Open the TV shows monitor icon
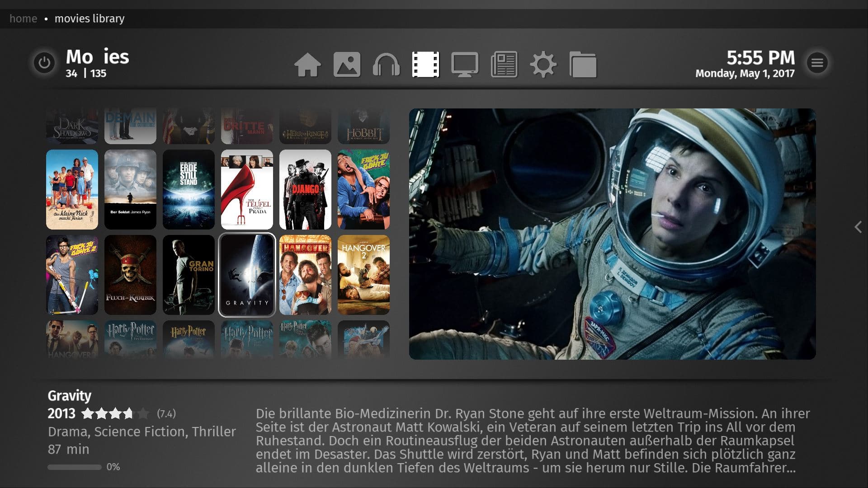868x488 pixels. [465, 65]
